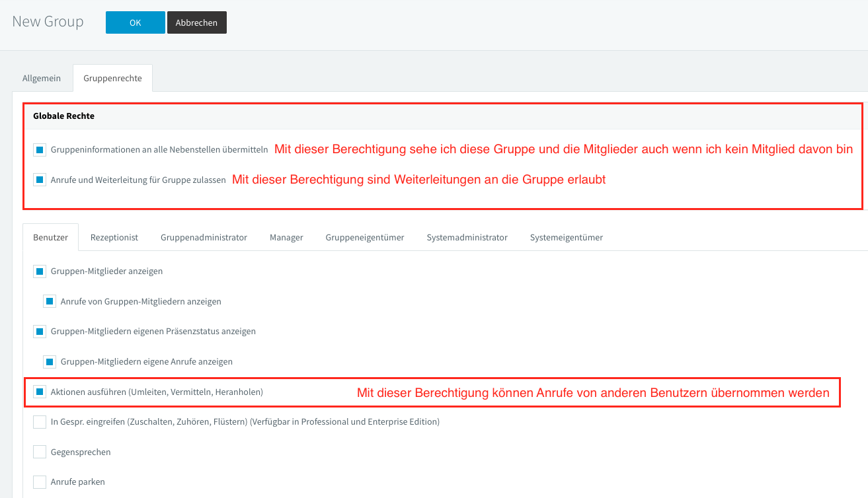
Task: Uncheck Gruppen-Mitgliedern eigene Anrufe anzeigen
Action: point(50,361)
